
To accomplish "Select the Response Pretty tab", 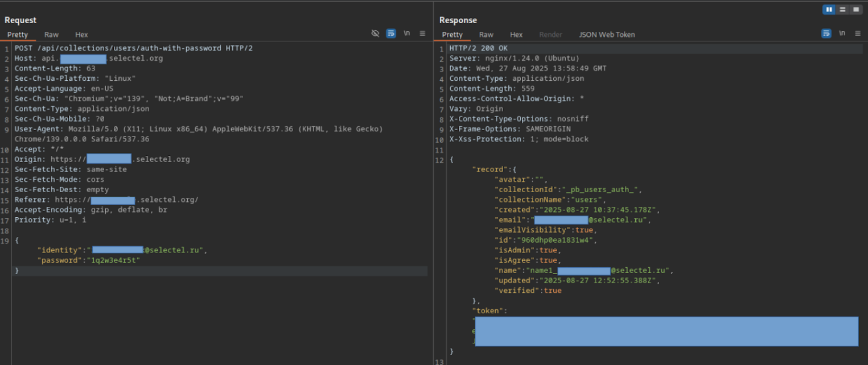I will [x=452, y=35].
